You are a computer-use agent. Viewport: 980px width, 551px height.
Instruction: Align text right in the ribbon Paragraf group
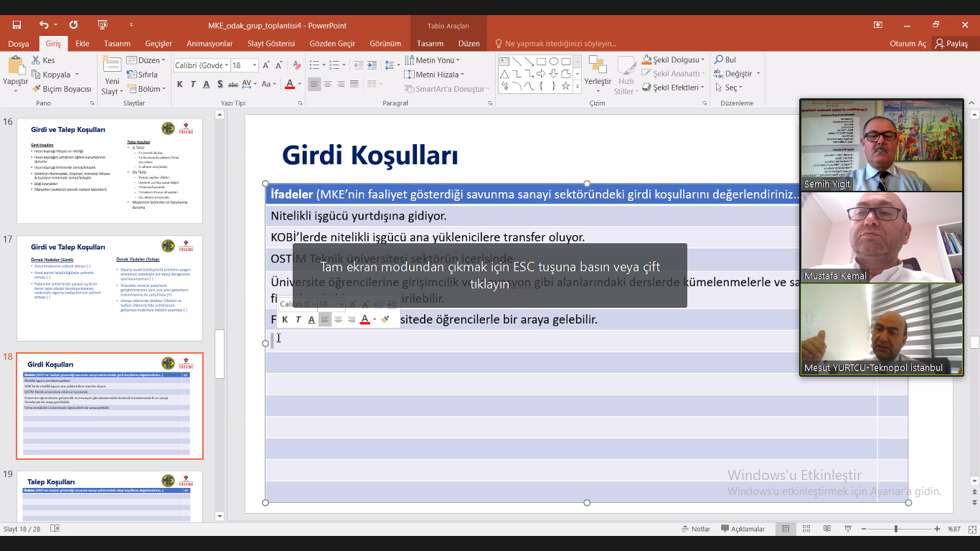click(x=341, y=85)
